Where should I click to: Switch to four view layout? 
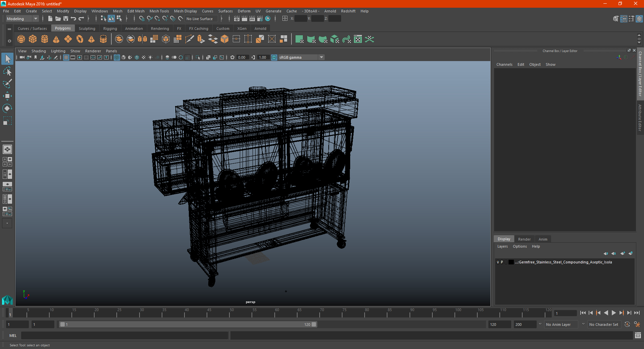(x=7, y=162)
